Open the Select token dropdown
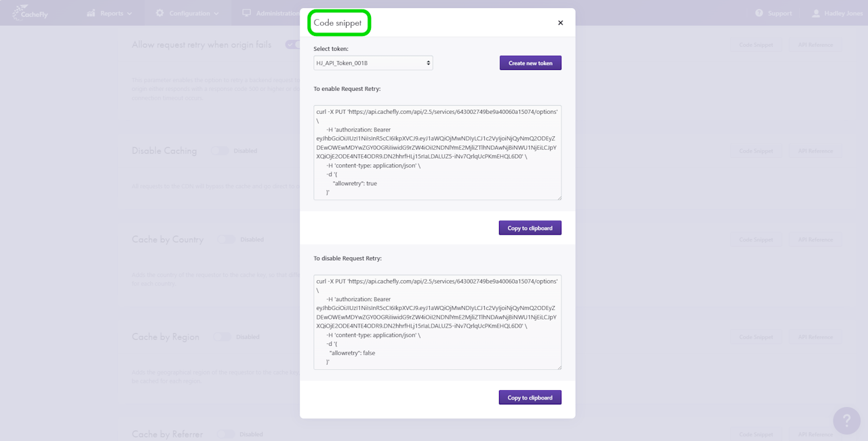Image resolution: width=868 pixels, height=441 pixels. pos(373,63)
